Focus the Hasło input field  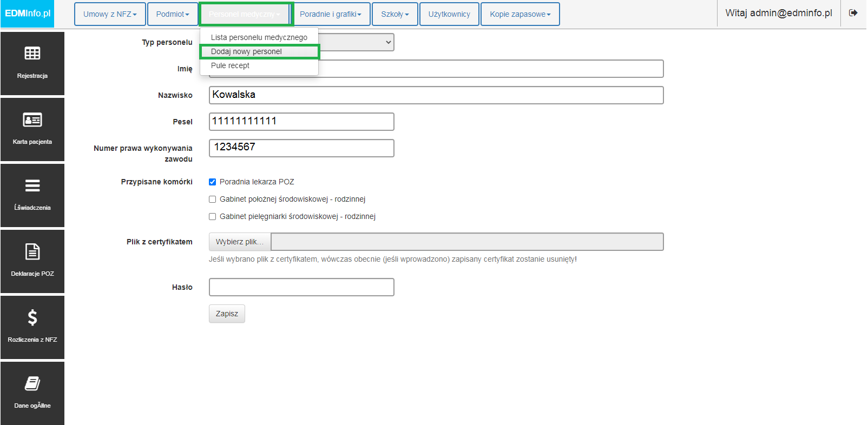[301, 287]
